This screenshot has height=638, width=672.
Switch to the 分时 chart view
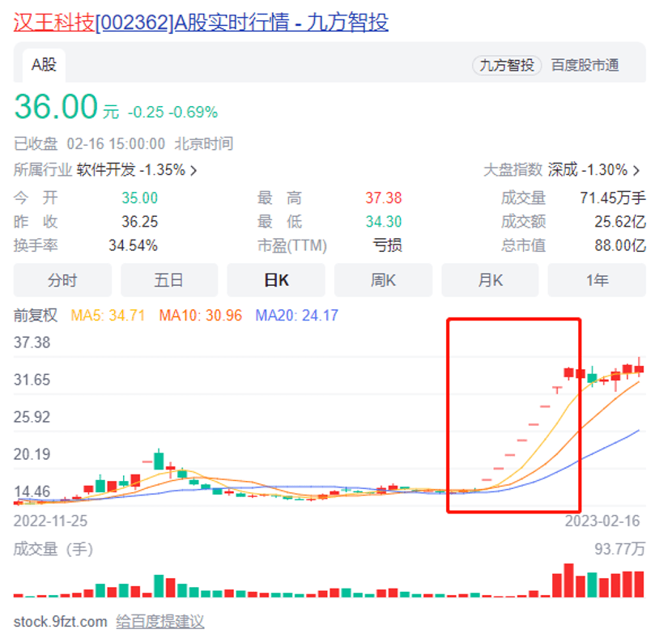(x=62, y=279)
